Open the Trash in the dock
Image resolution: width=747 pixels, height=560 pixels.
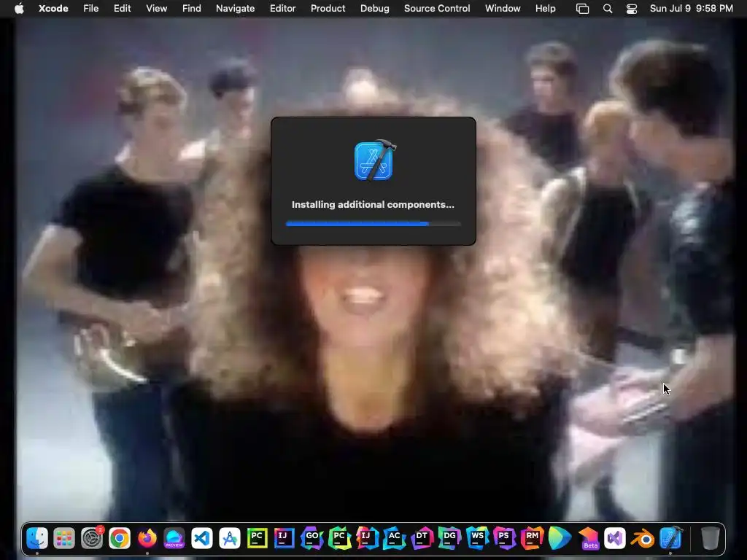(x=710, y=539)
